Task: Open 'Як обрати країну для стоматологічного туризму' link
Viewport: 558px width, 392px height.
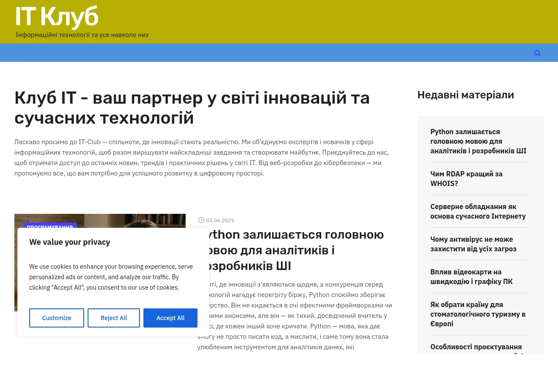Action: pos(478,314)
